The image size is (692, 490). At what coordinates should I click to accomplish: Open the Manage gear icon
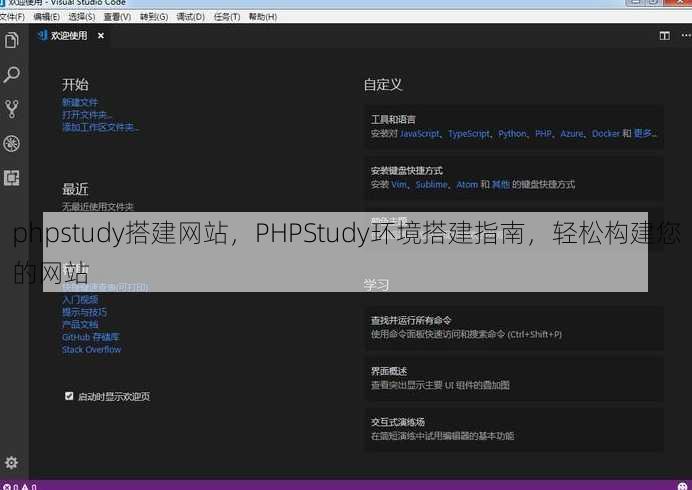coord(11,462)
